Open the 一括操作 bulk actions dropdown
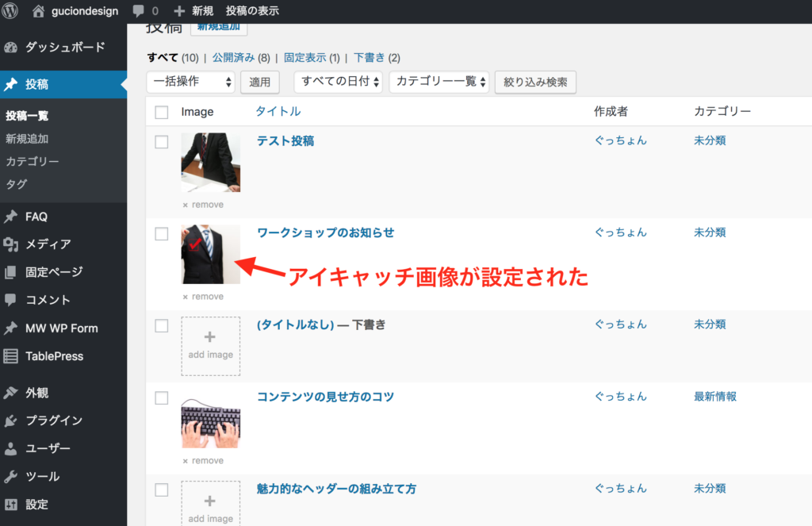Screen dimensions: 812x526 coord(191,81)
